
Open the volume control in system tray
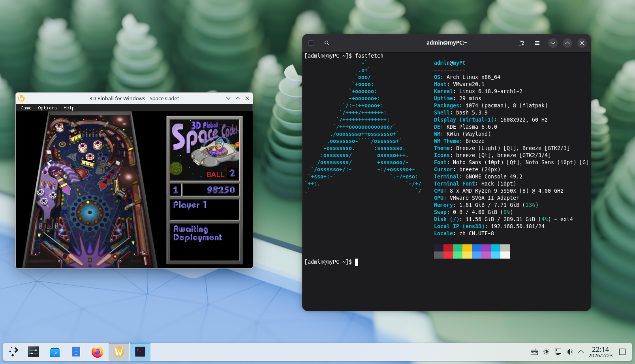pyautogui.click(x=569, y=352)
